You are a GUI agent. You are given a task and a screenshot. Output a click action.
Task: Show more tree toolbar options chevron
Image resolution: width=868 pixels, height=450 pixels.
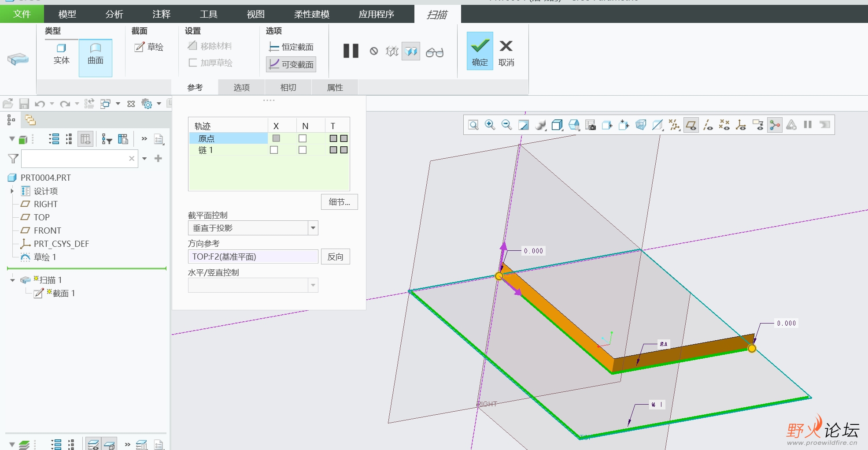[x=144, y=139]
